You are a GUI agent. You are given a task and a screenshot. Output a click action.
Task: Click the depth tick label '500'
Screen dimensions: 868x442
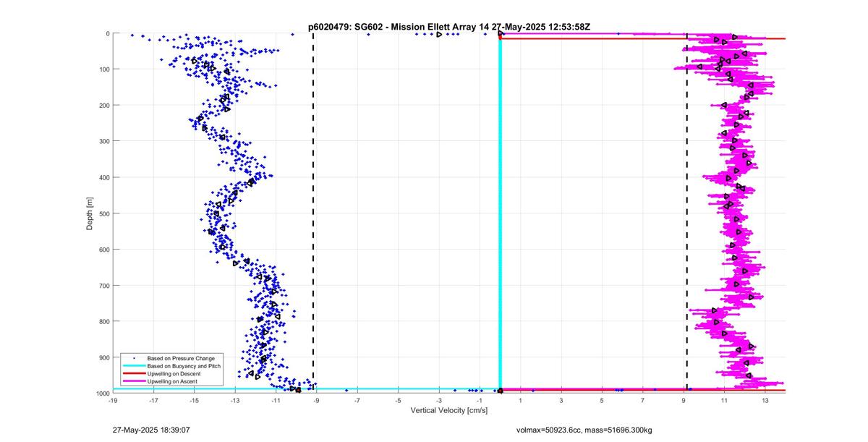coord(103,213)
